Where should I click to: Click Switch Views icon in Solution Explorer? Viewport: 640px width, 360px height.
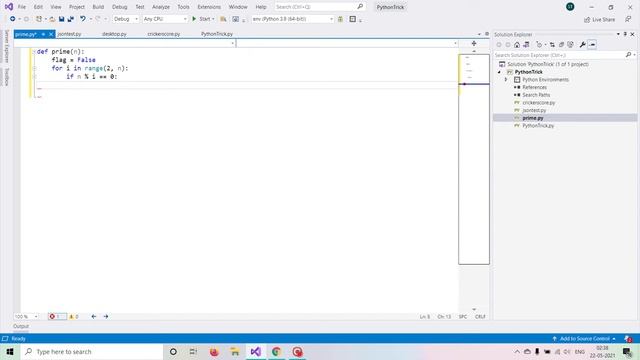point(526,44)
